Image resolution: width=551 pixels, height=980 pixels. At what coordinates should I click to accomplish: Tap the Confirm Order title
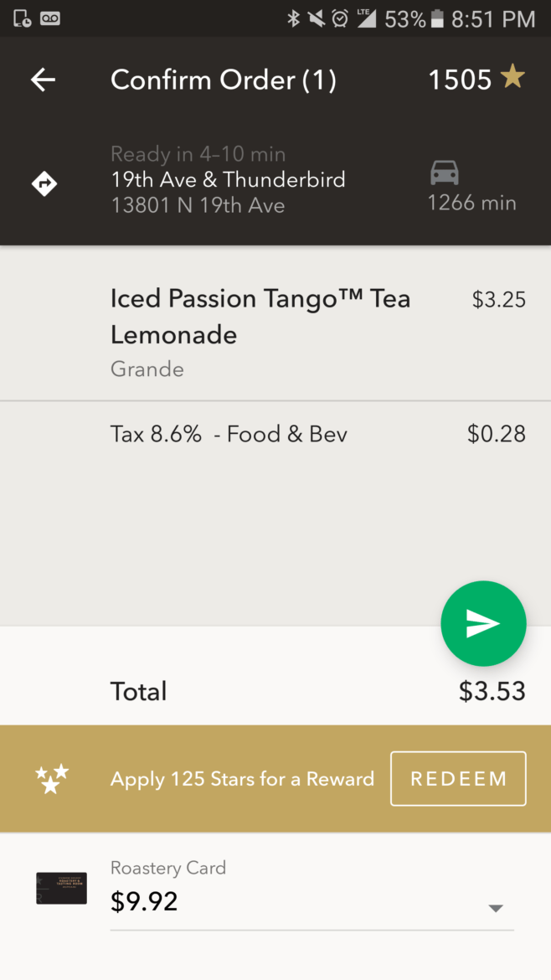224,80
